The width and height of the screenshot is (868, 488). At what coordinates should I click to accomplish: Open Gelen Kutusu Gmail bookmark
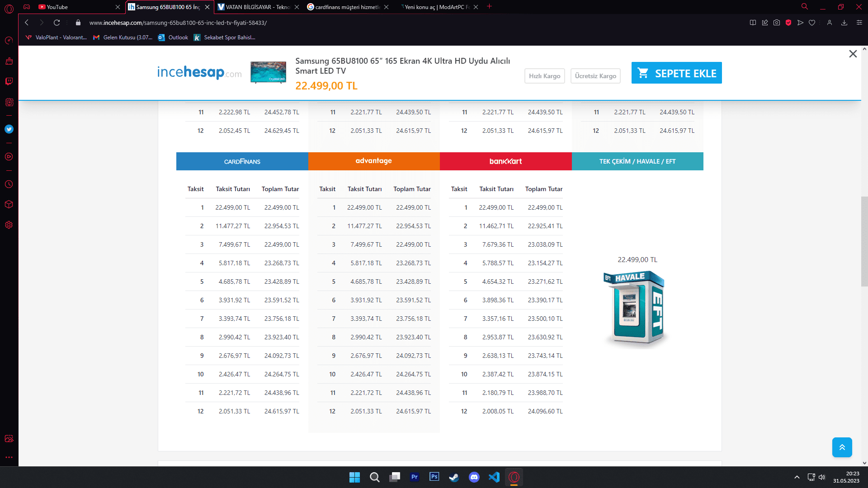coord(123,38)
